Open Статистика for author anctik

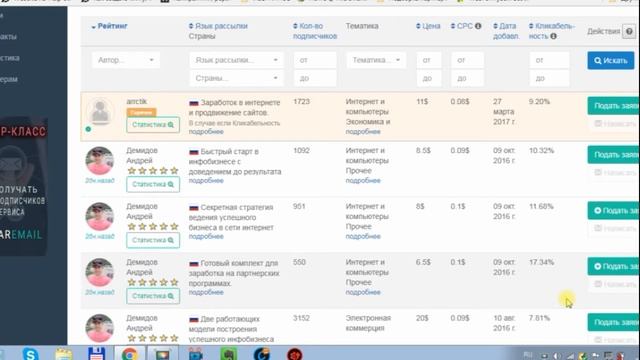click(153, 125)
